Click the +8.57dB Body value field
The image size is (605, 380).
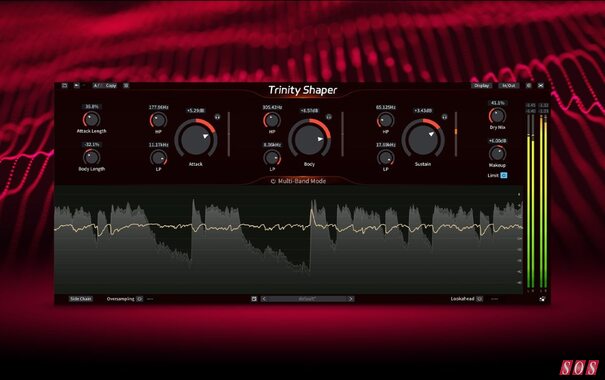coord(309,111)
